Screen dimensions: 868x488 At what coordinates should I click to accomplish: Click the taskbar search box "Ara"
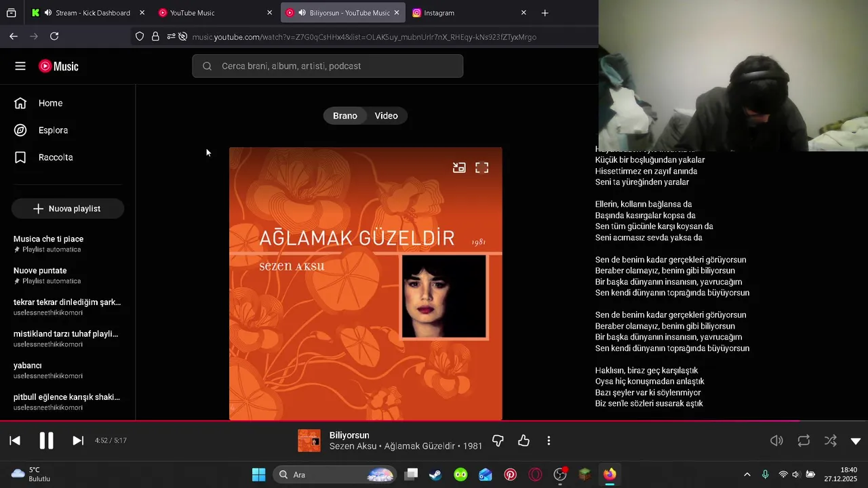point(334,474)
